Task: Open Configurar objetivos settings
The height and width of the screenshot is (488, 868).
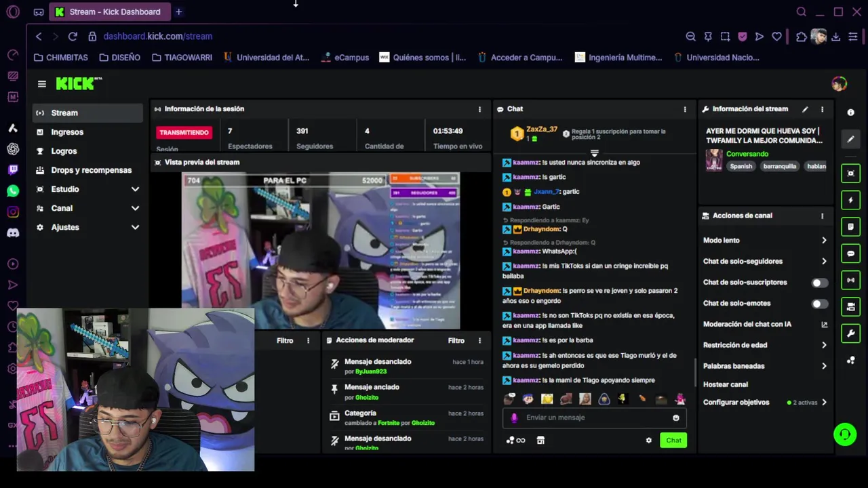Action: tap(765, 403)
